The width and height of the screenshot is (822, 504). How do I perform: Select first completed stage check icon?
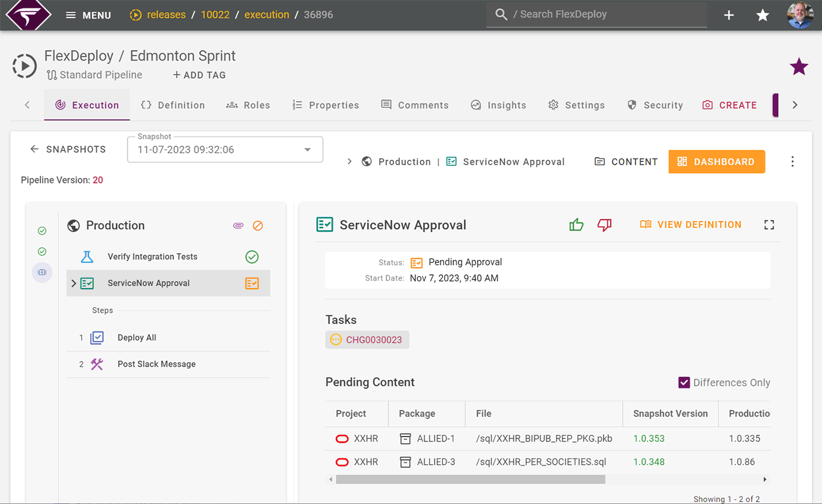pyautogui.click(x=42, y=231)
